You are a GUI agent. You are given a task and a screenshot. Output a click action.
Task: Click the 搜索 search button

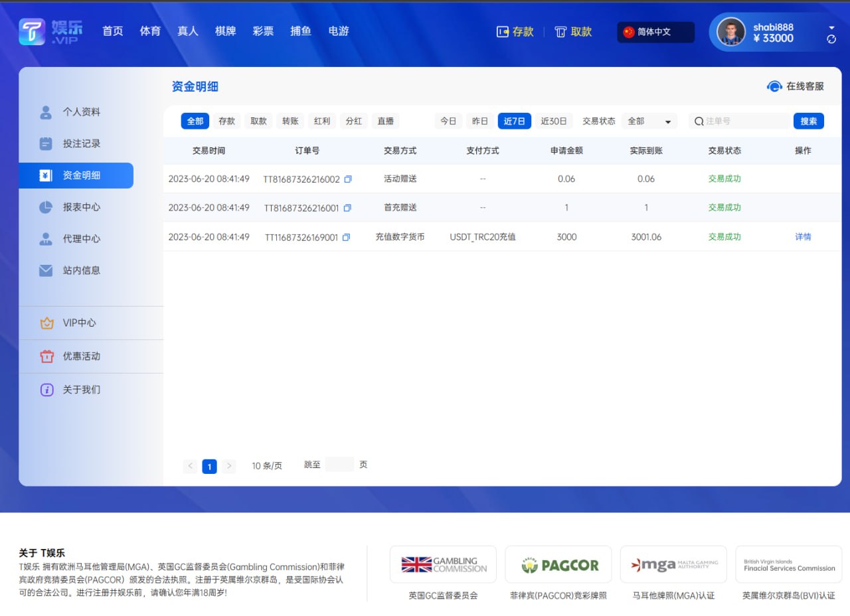click(x=808, y=121)
